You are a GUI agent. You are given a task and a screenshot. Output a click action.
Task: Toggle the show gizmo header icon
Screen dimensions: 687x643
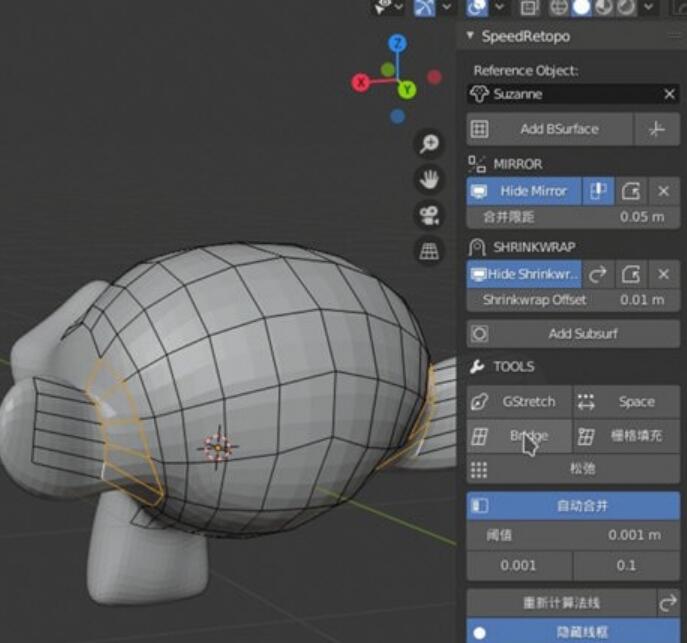(425, 7)
